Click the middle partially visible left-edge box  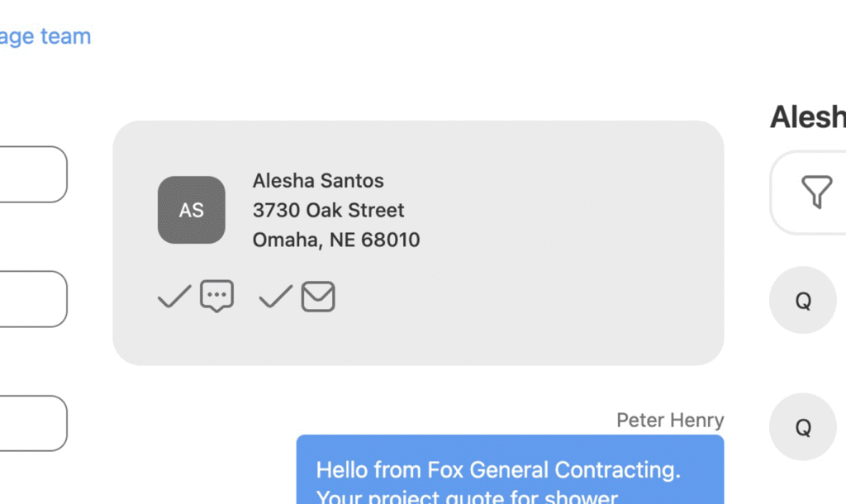coord(33,299)
